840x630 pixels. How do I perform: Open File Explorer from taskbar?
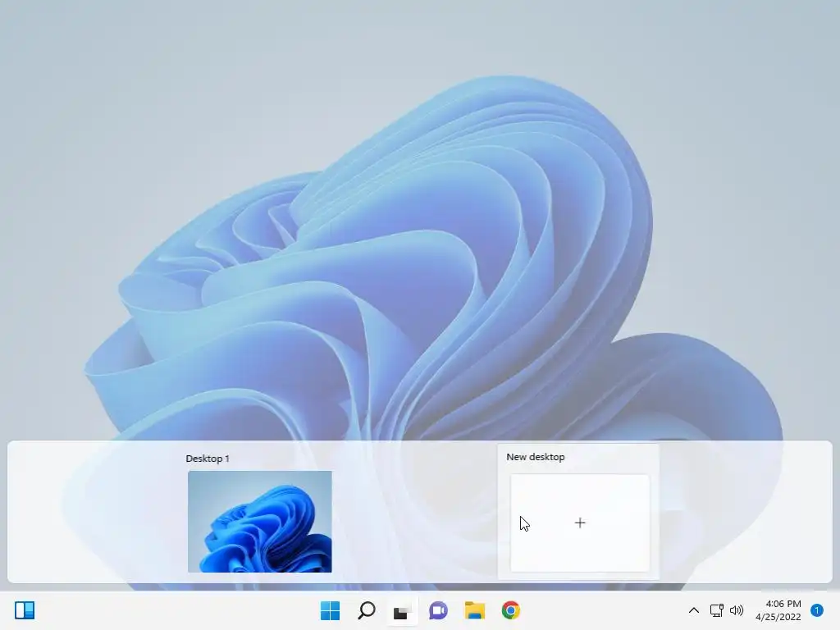(475, 610)
